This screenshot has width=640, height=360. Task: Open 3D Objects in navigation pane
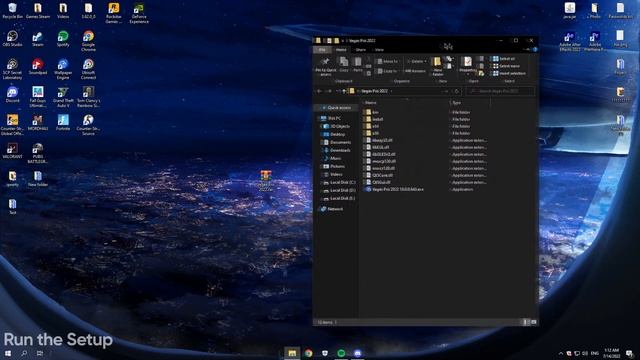(x=337, y=127)
